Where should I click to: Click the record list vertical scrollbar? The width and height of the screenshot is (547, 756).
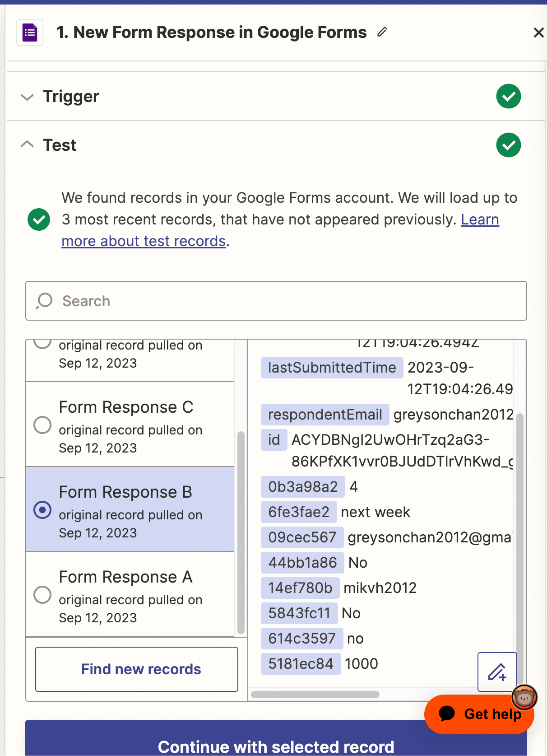coord(241,533)
